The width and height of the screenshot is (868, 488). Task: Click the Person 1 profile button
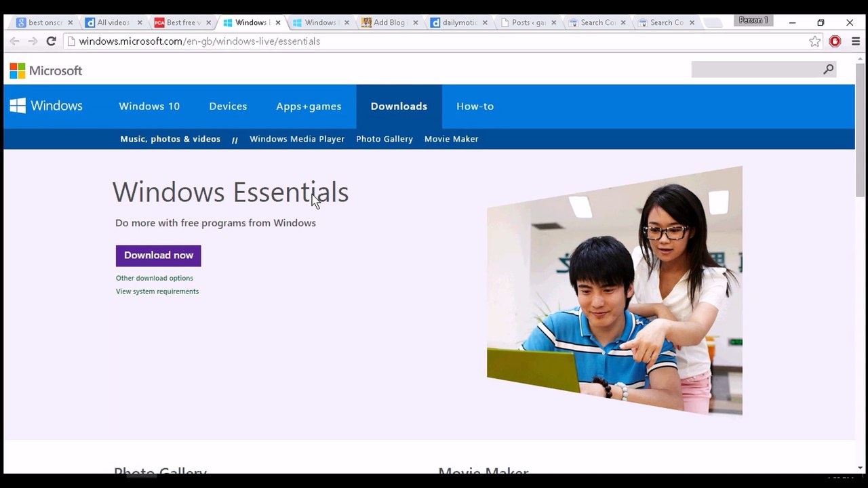(x=753, y=20)
